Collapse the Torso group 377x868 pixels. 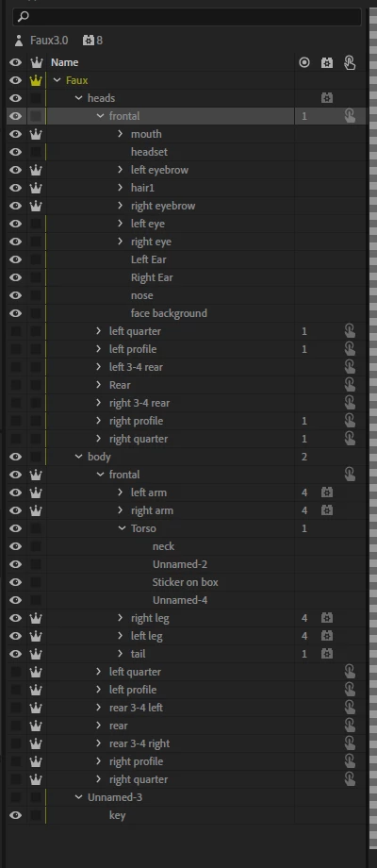(x=123, y=528)
